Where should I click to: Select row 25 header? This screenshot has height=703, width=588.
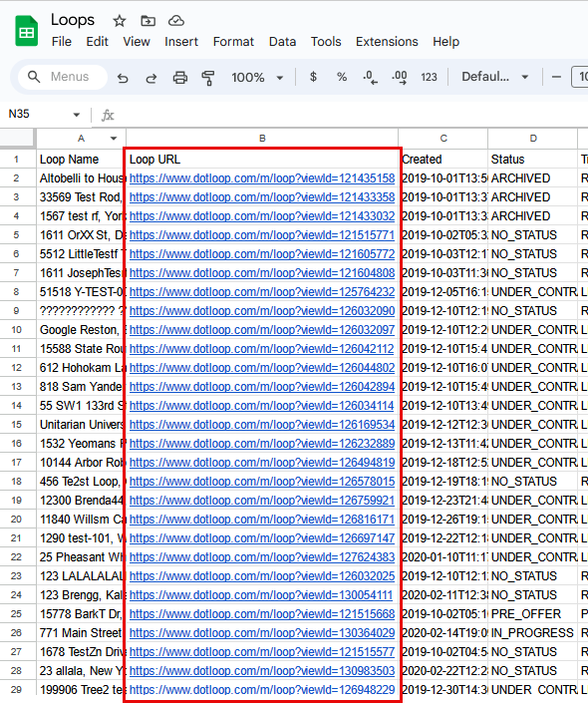pyautogui.click(x=17, y=614)
